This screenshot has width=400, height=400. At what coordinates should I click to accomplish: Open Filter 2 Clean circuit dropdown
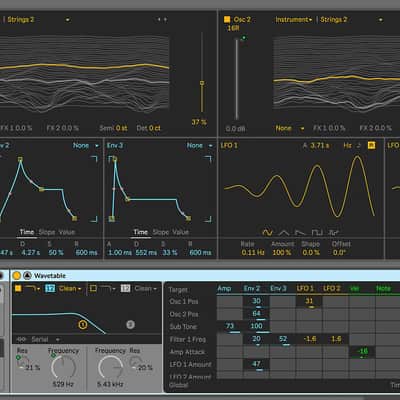click(x=146, y=288)
